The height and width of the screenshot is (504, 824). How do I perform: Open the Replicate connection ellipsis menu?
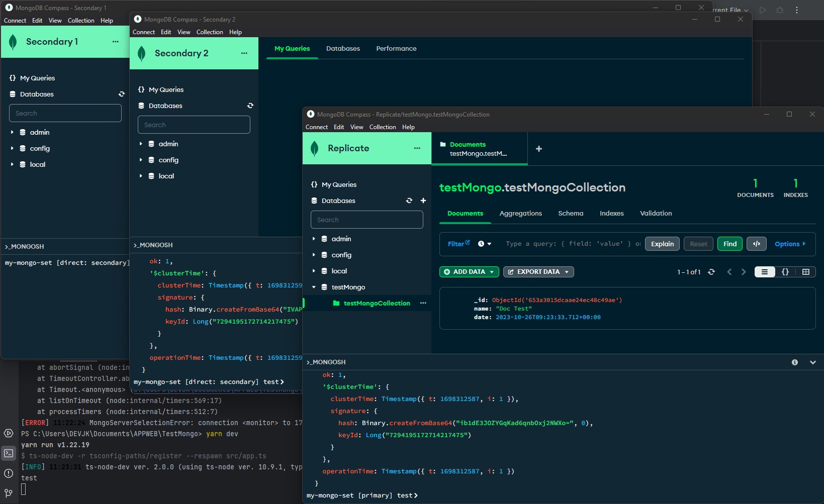tap(417, 148)
